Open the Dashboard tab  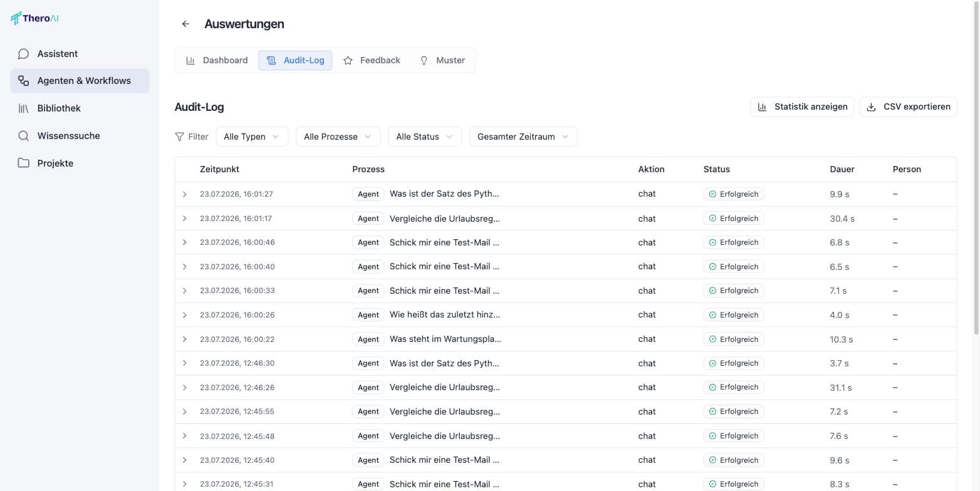point(217,61)
